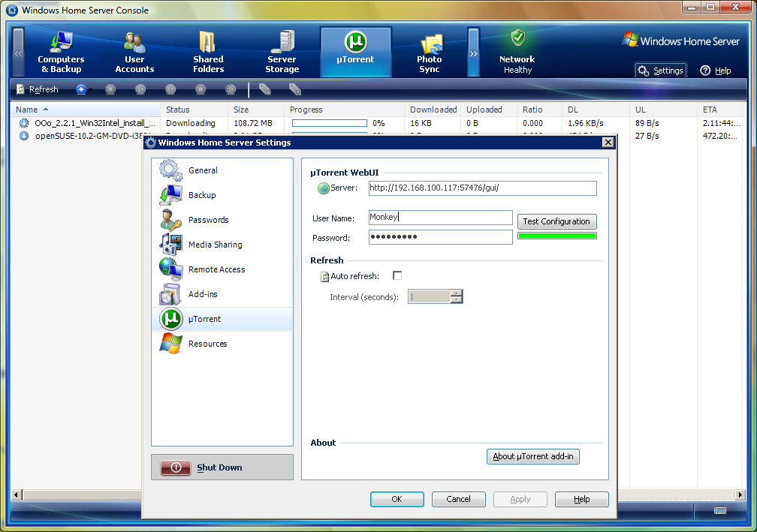Open the User Accounts tab

[134, 52]
